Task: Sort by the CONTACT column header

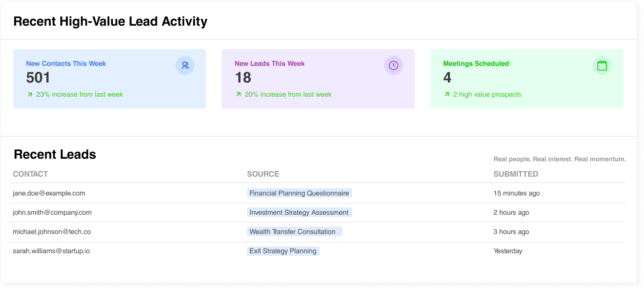Action: tap(30, 174)
